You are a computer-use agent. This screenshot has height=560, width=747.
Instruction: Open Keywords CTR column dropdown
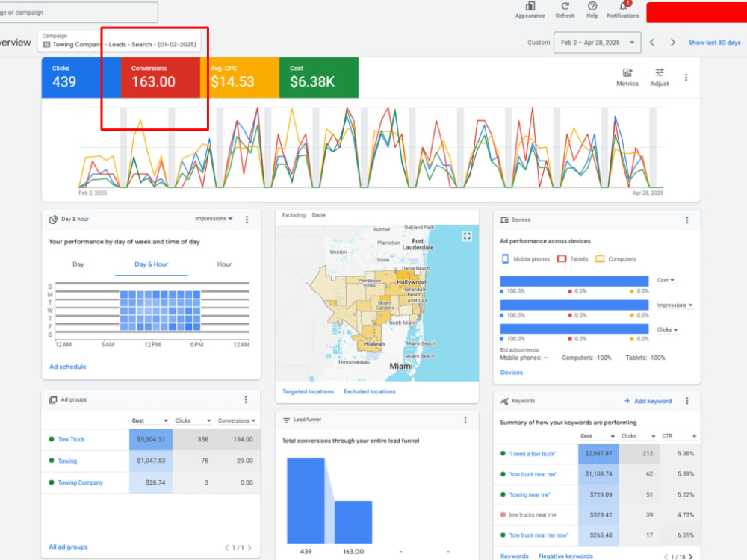[679, 436]
